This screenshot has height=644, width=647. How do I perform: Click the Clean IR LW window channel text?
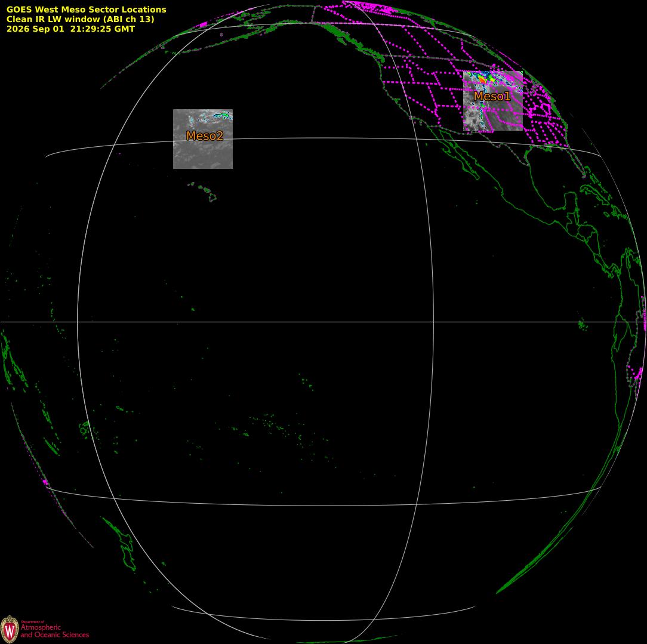pos(80,19)
